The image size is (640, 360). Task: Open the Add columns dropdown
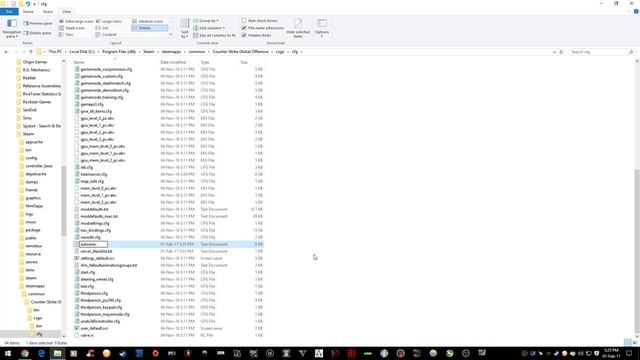209,28
